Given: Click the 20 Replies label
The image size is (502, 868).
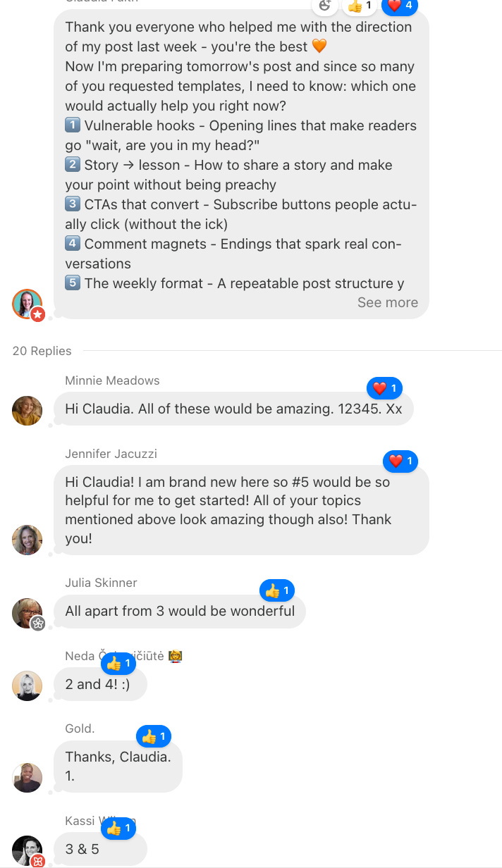Looking at the screenshot, I should pos(42,351).
